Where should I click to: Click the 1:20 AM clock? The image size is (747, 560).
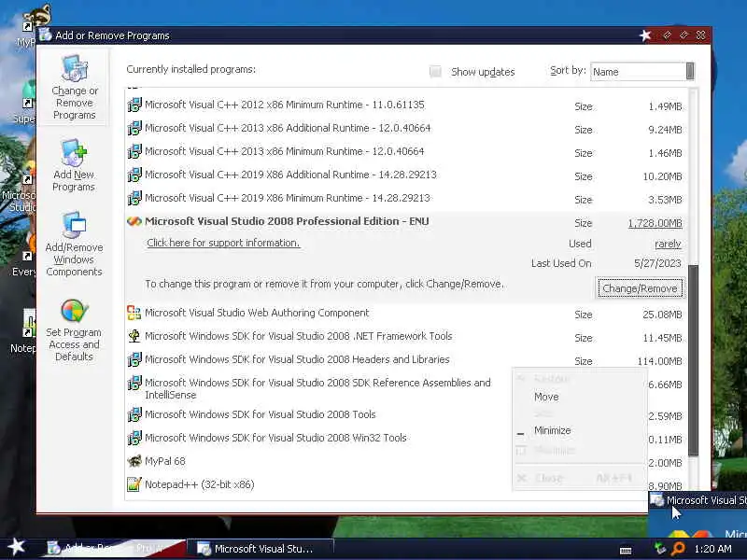pyautogui.click(x=712, y=549)
